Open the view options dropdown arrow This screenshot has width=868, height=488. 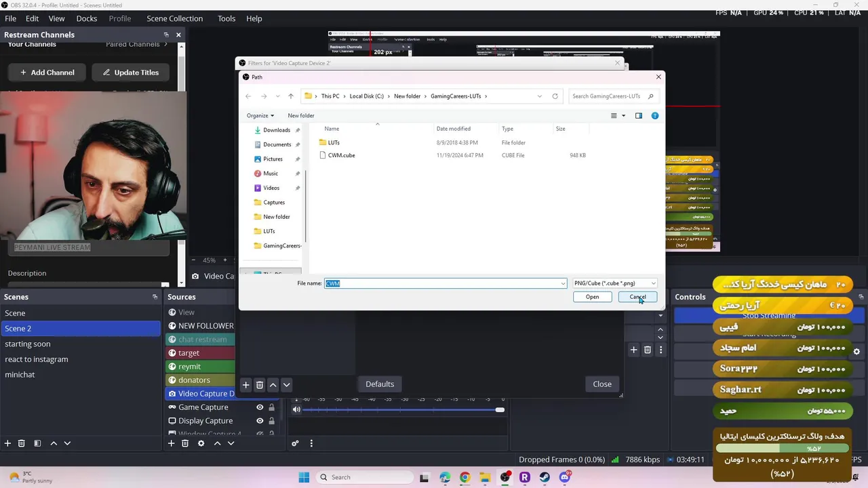coord(624,116)
